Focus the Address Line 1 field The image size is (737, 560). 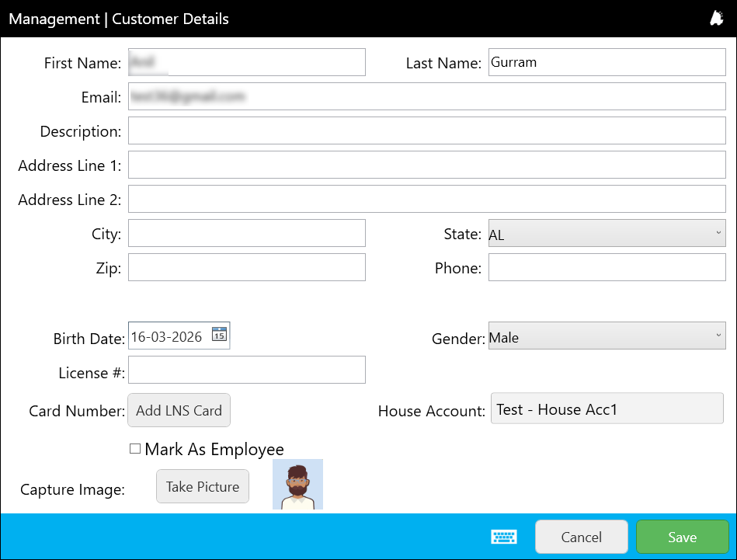426,165
